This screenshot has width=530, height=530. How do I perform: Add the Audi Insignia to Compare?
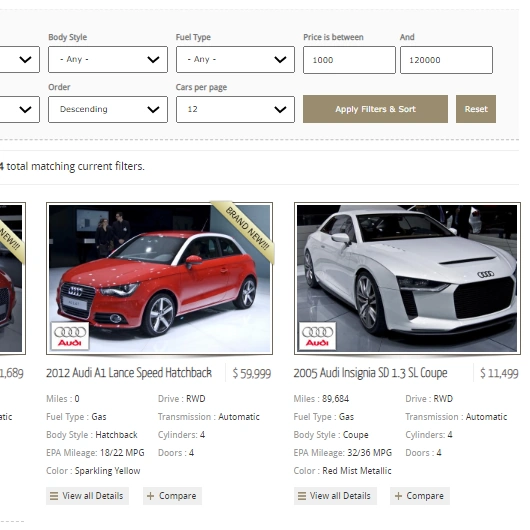tap(420, 496)
